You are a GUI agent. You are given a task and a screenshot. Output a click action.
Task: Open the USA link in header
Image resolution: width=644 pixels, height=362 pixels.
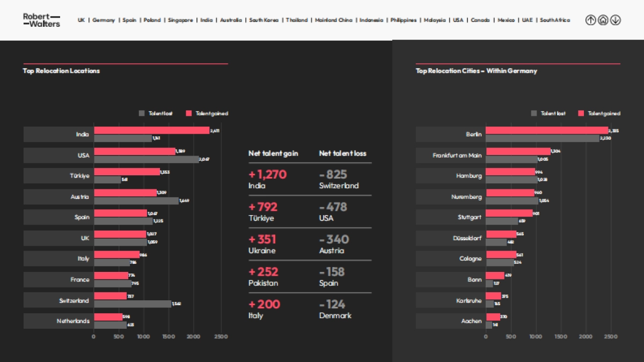[x=458, y=20]
